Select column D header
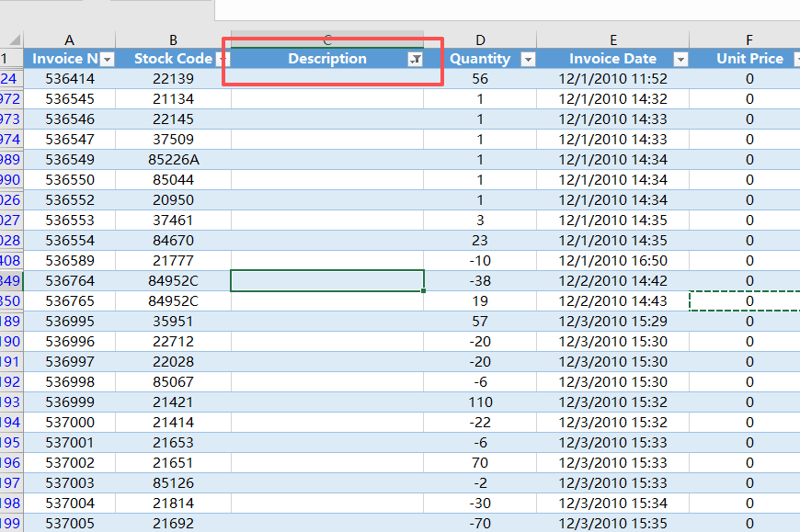Image resolution: width=800 pixels, height=532 pixels. 480,40
